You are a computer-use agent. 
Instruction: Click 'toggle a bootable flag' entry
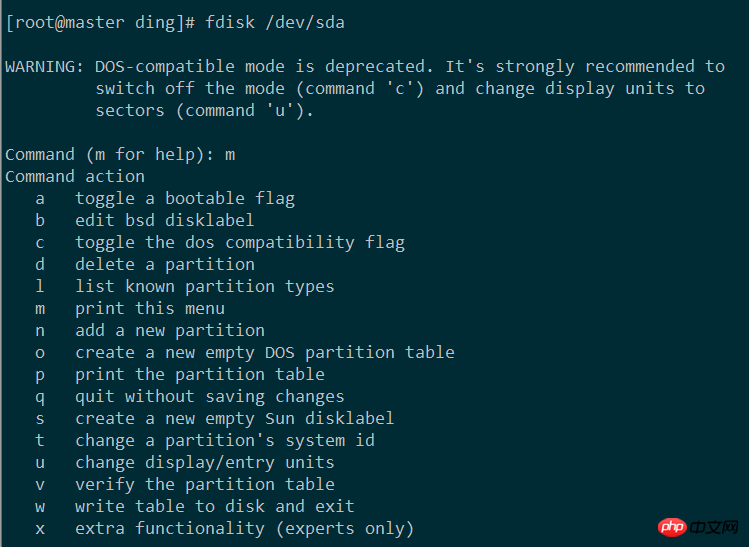click(185, 198)
